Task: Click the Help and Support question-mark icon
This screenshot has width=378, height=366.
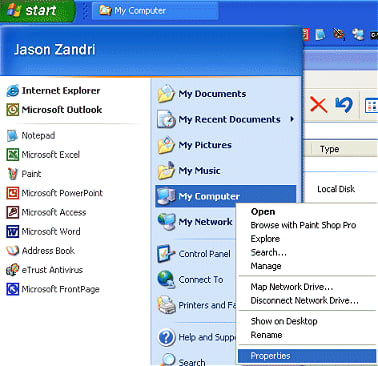Action: (166, 337)
